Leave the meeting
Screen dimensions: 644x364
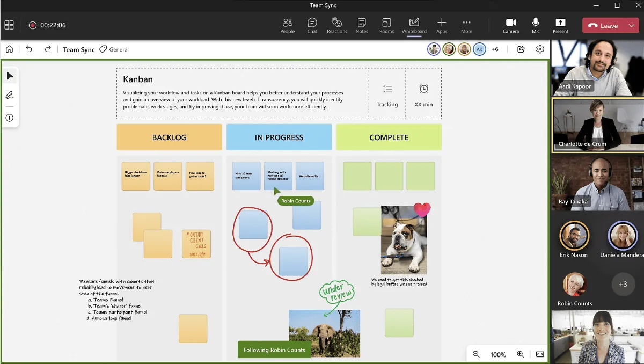[x=604, y=26]
